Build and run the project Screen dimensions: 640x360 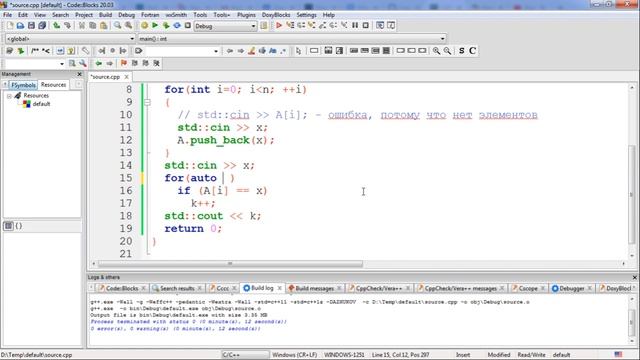166,25
